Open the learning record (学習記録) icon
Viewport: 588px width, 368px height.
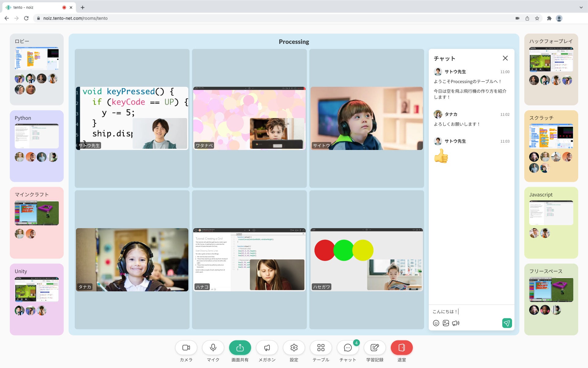(375, 347)
